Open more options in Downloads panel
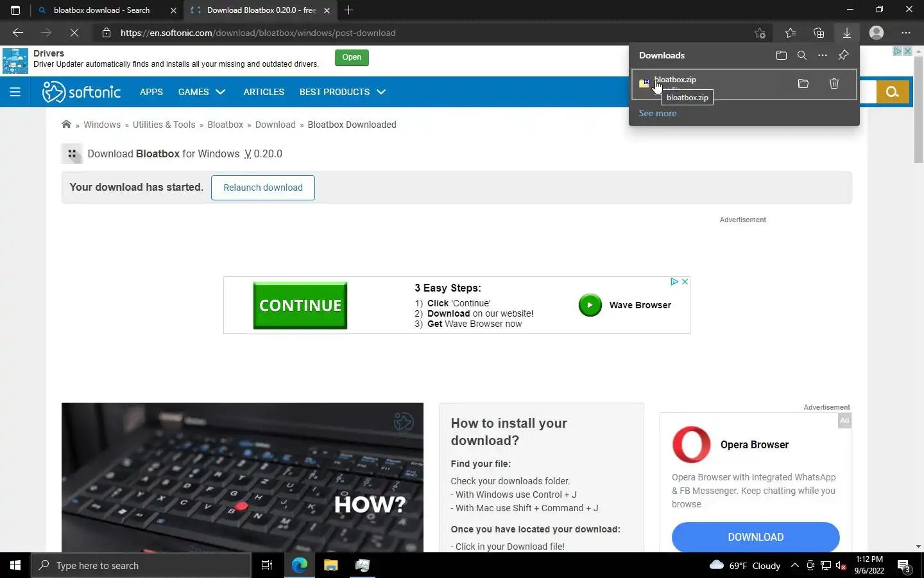 823,55
